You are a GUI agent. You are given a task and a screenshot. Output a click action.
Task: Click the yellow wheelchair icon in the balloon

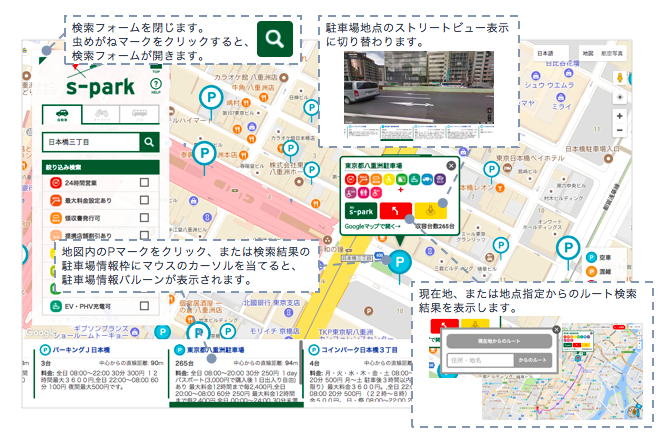(389, 179)
